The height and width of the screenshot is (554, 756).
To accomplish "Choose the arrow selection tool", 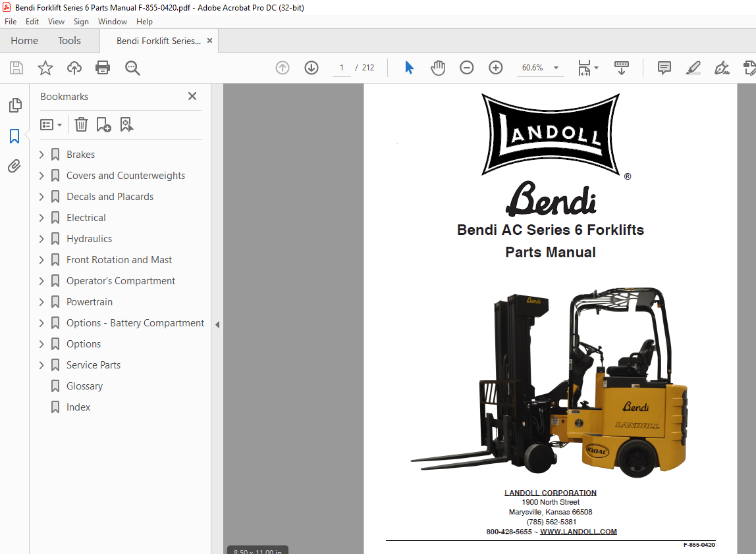I will 410,68.
